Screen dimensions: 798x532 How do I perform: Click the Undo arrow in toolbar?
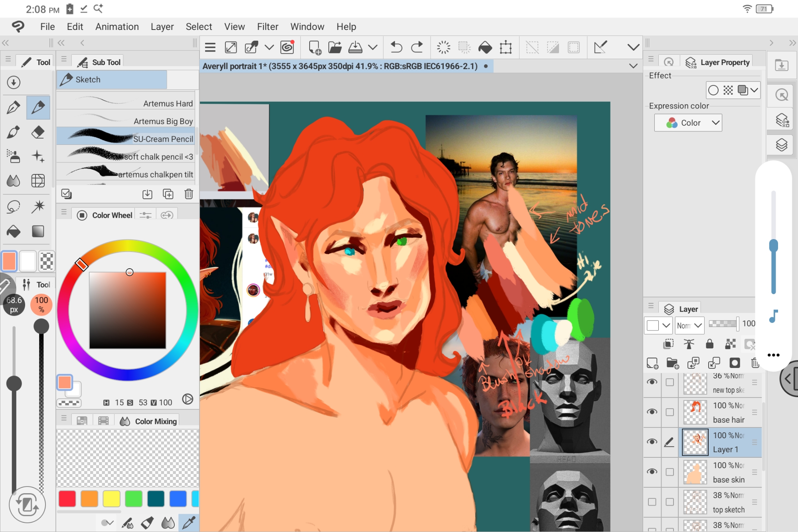point(396,47)
